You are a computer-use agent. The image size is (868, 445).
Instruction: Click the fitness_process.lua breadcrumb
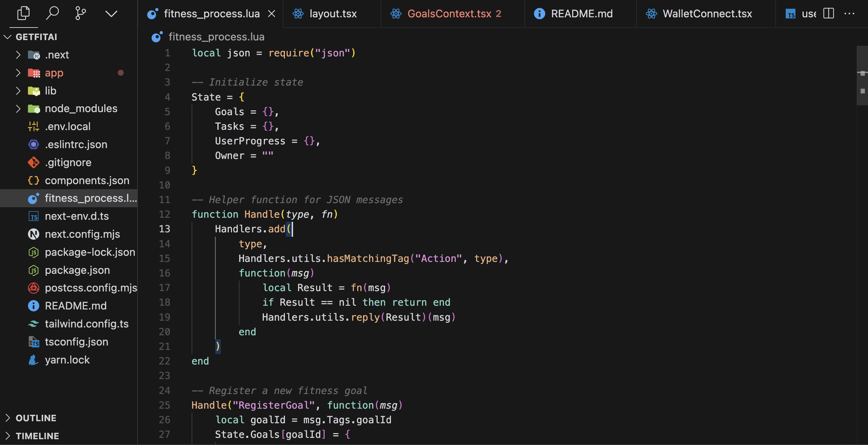216,37
